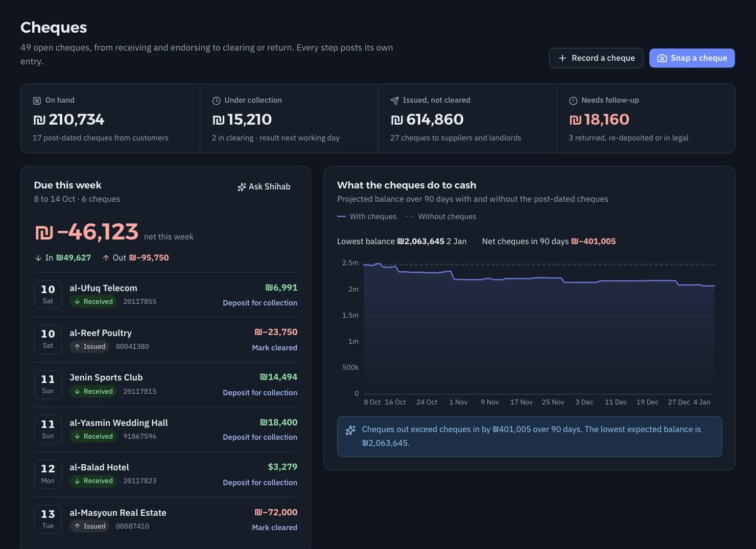Click the Issued arrow icon for al-Reef Poultry

click(77, 347)
